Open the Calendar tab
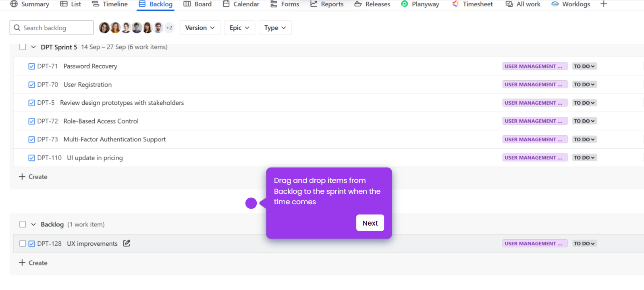Screen dimensions: 644x290 (x=241, y=4)
